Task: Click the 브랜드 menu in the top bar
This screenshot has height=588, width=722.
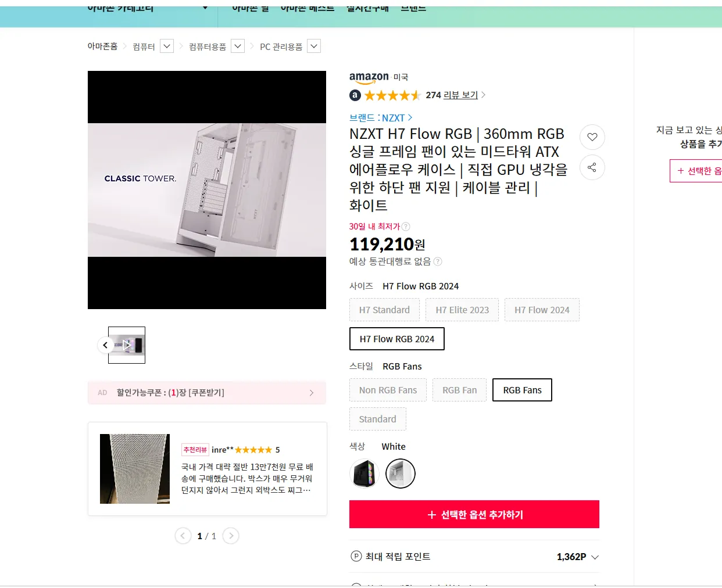Action: (x=413, y=8)
